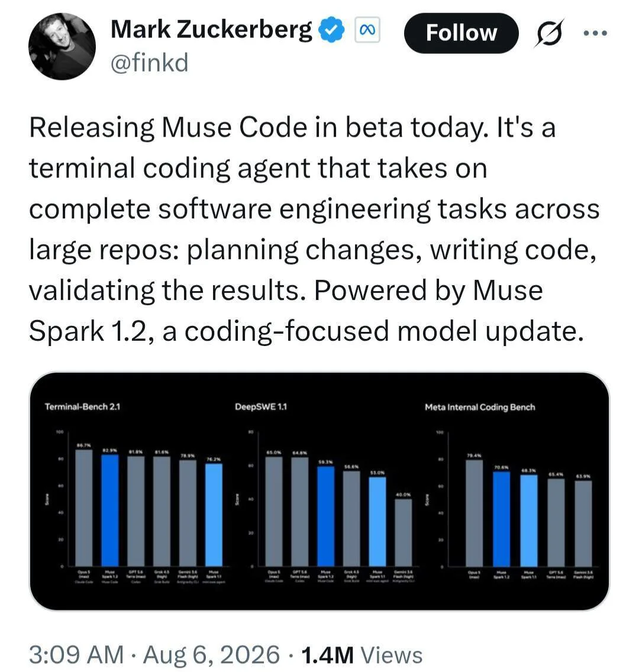Click the 40.0% Gemini bar in DeepSWE chart
Image resolution: width=639 pixels, height=672 pixels.
coord(404,533)
